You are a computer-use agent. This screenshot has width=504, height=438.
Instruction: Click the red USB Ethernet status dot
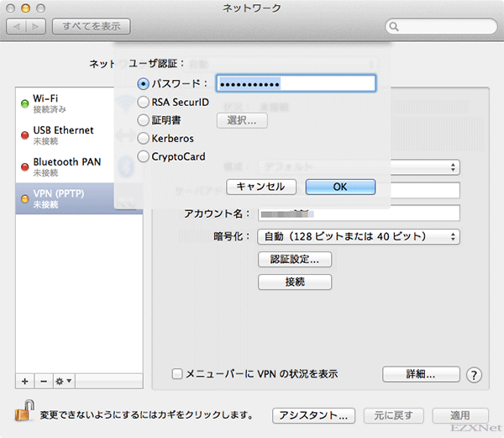click(x=24, y=135)
